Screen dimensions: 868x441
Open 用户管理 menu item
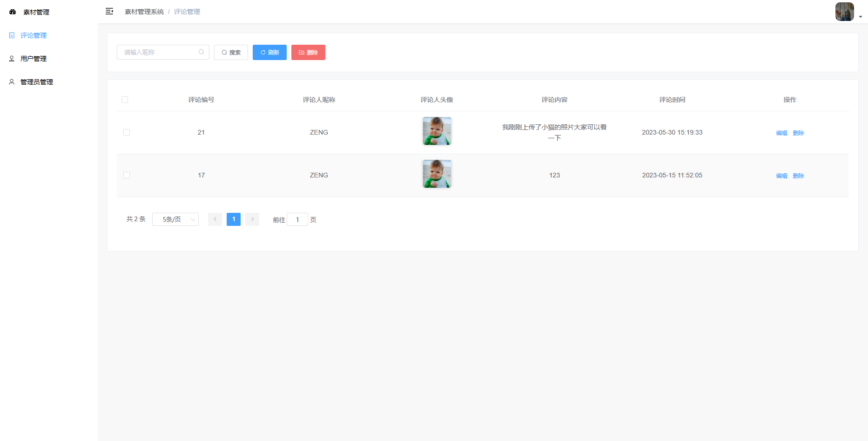click(x=34, y=59)
